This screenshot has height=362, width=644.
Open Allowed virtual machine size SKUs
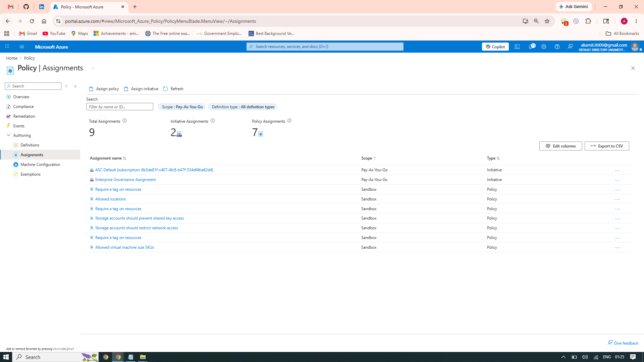click(124, 247)
